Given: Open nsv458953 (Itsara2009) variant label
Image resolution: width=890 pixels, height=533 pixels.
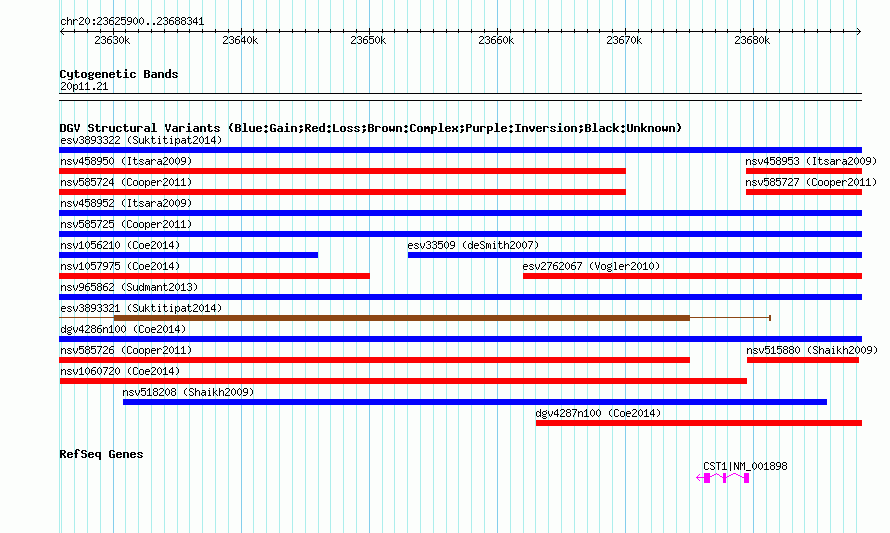Looking at the screenshot, I should tap(811, 161).
